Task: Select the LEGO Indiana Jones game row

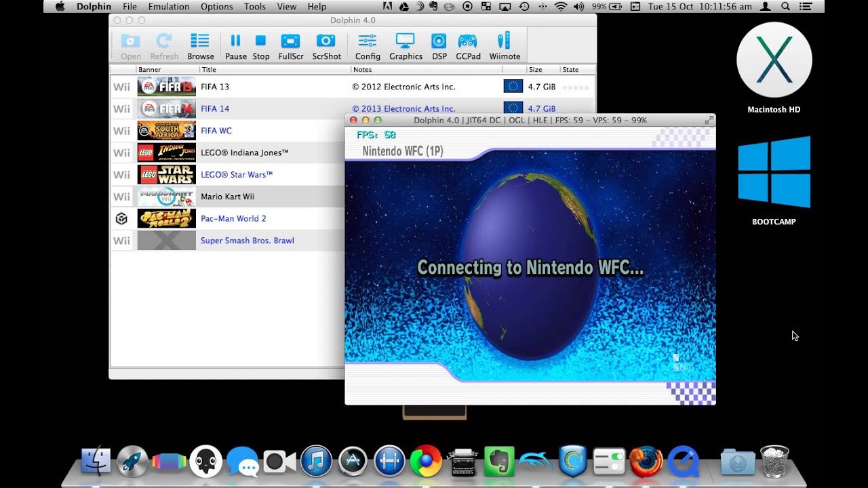Action: click(x=227, y=152)
